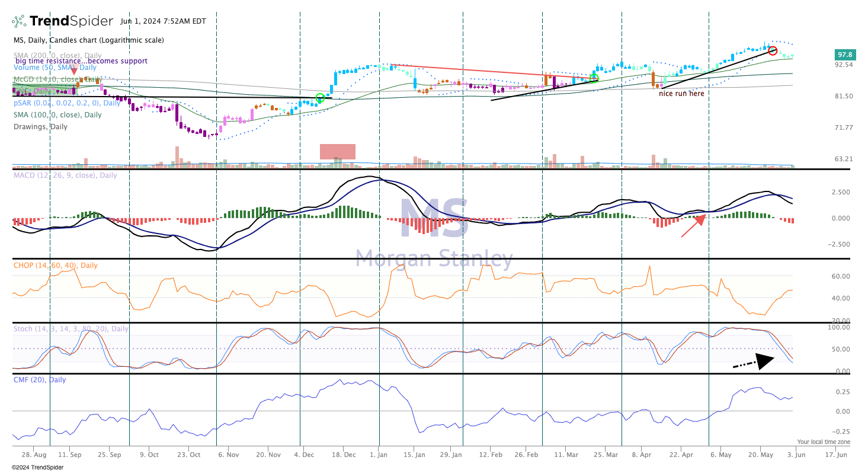Select the red arrow drawing in MACD pane
The image size is (868, 473).
(x=693, y=226)
